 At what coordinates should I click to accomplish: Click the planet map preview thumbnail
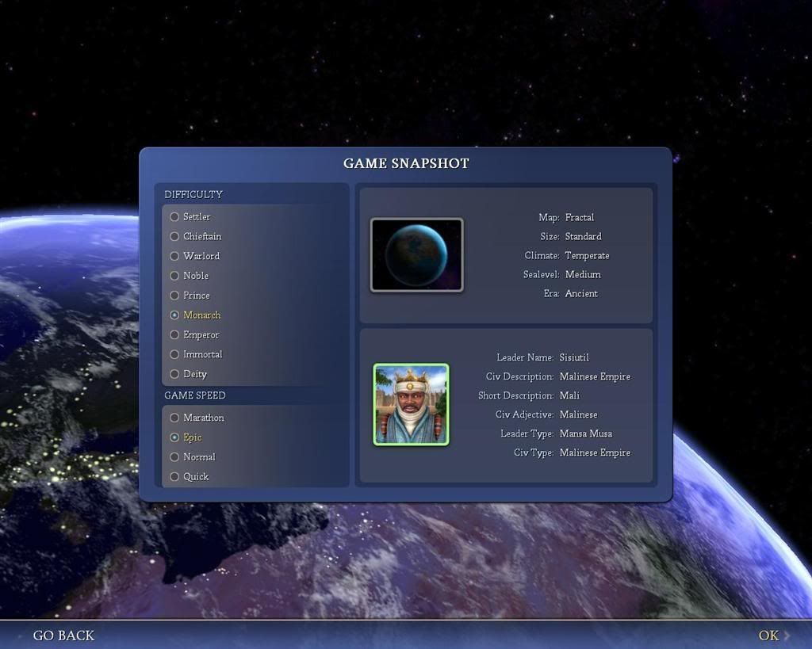pos(417,254)
